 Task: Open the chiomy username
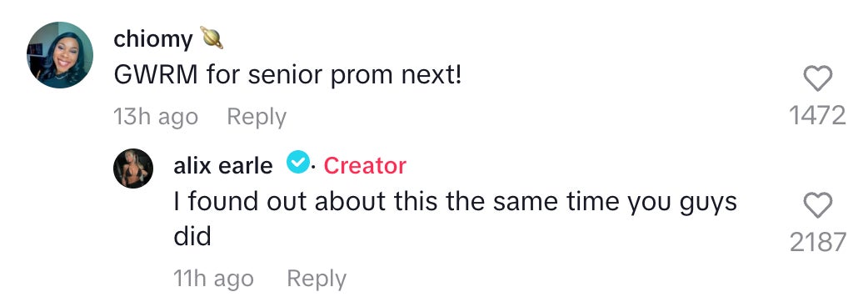pos(153,39)
